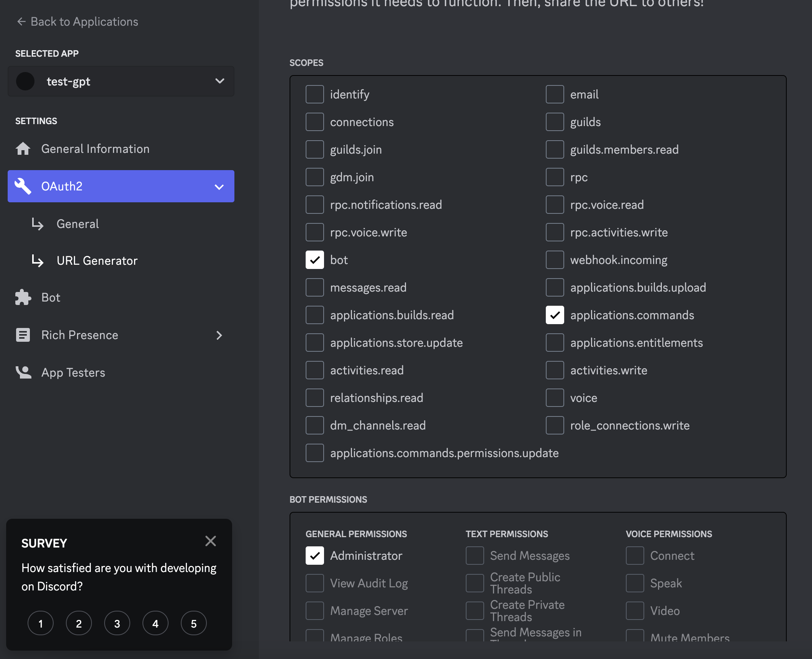Enable the identify scope checkbox

tap(315, 95)
